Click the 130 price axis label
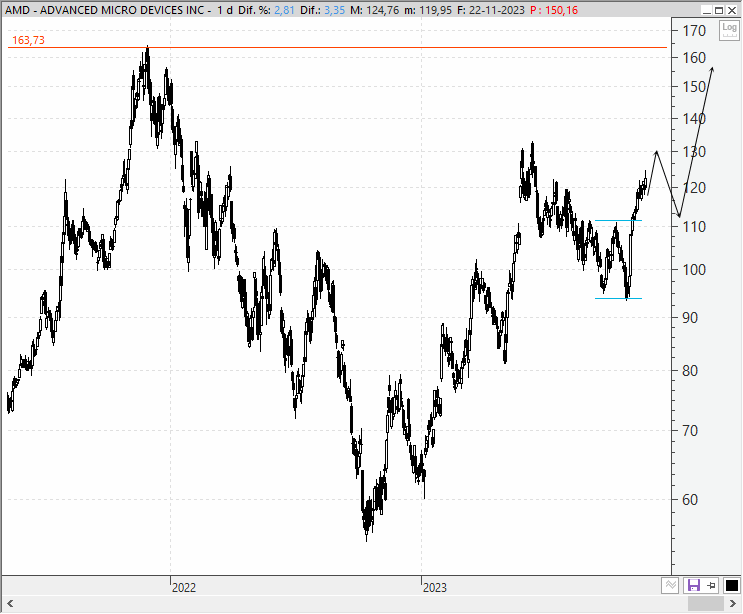Viewport: 743px width, 614px height. pyautogui.click(x=694, y=152)
